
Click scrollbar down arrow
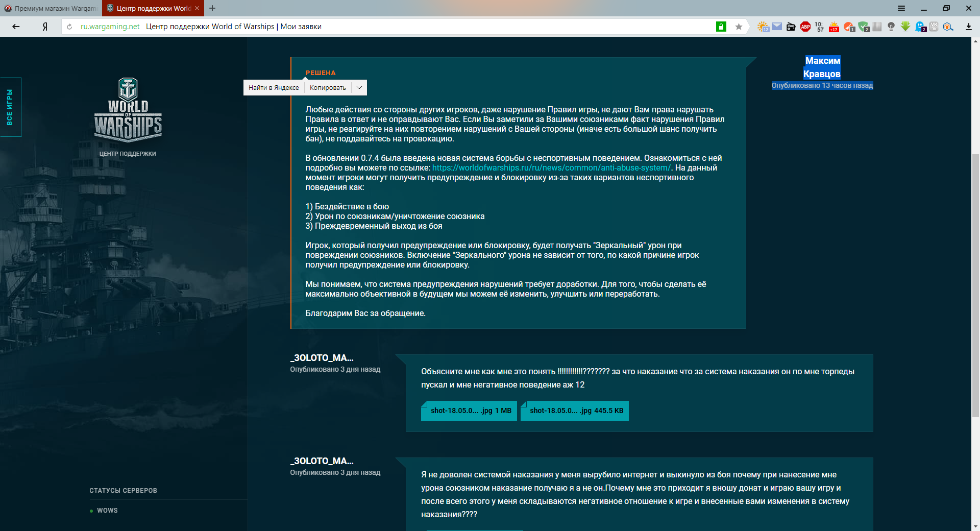(x=975, y=526)
